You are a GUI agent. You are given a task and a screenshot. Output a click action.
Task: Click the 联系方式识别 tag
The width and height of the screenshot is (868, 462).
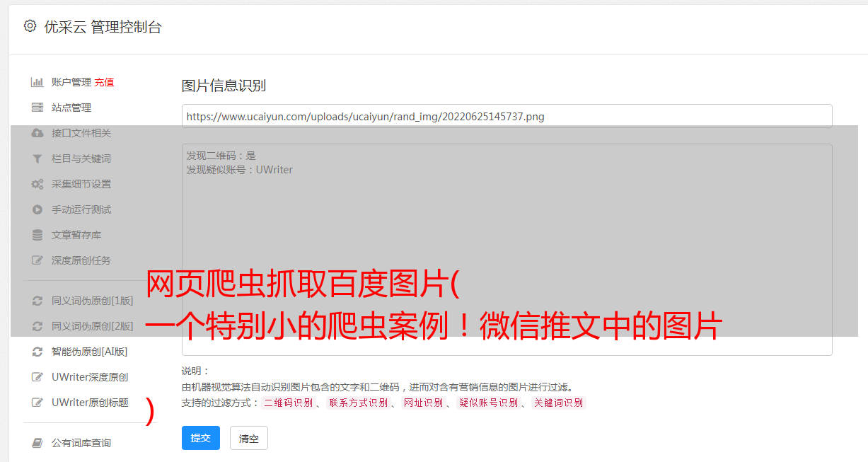[358, 403]
